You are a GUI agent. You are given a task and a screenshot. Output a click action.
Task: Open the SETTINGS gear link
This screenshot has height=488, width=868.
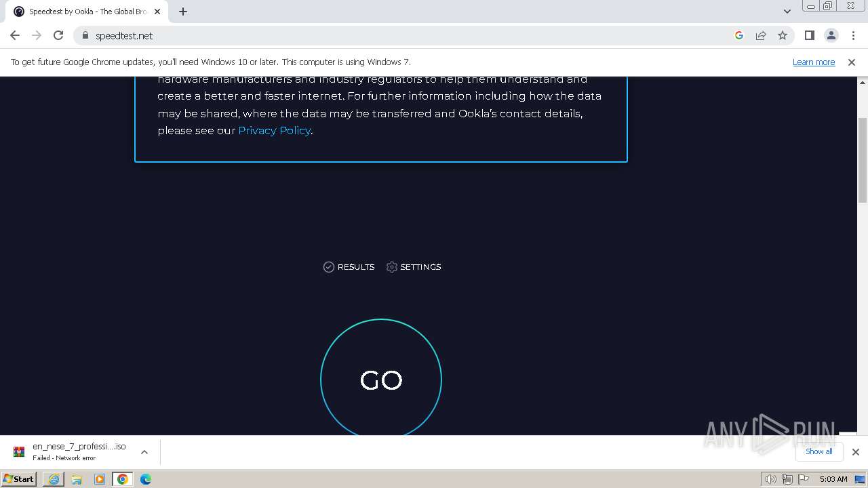coord(414,267)
